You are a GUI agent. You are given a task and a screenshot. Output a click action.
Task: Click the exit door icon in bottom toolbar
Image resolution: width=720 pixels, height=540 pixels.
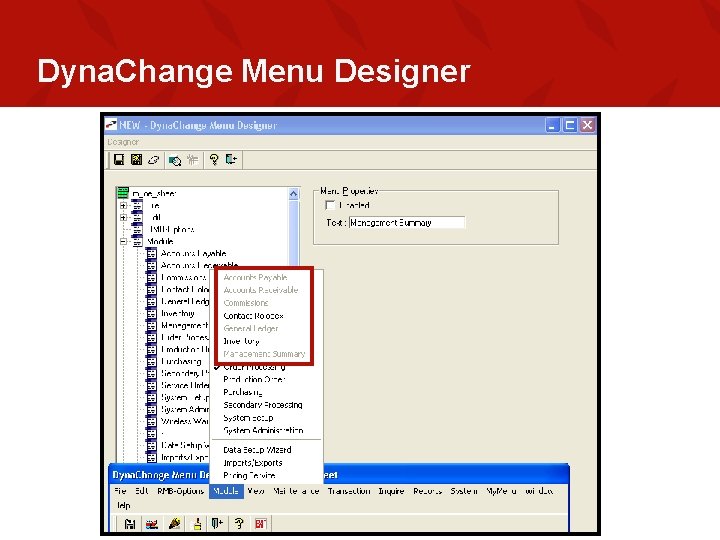(217, 523)
